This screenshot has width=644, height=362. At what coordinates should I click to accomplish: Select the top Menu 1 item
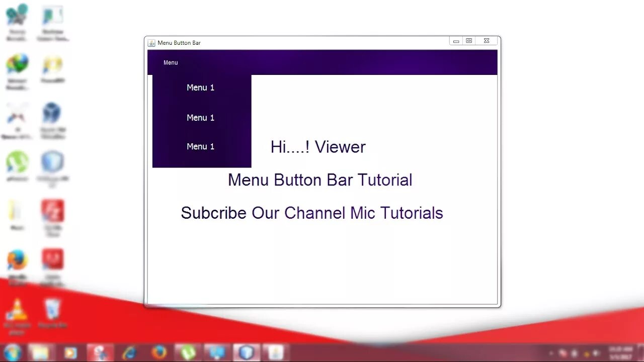(x=201, y=87)
